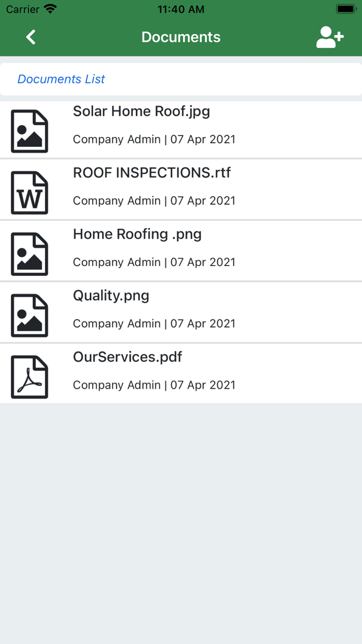
Task: Tap the Wi-Fi status icon
Action: coord(50,9)
